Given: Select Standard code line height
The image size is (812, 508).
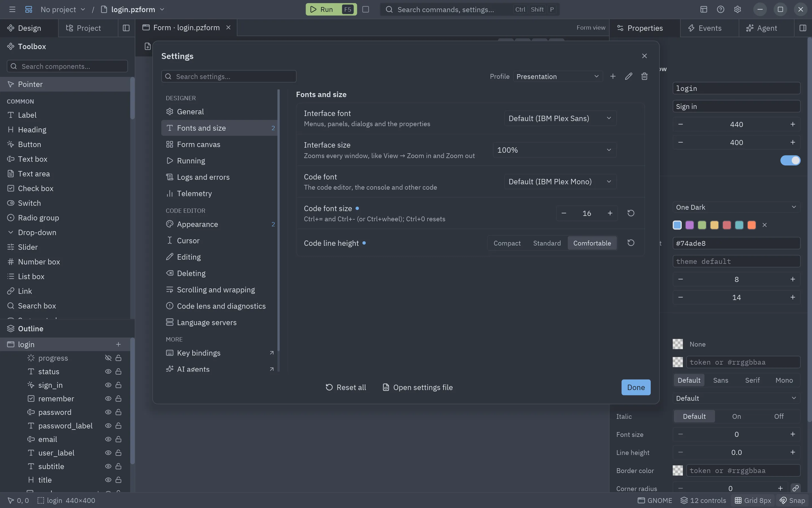Looking at the screenshot, I should pos(547,243).
